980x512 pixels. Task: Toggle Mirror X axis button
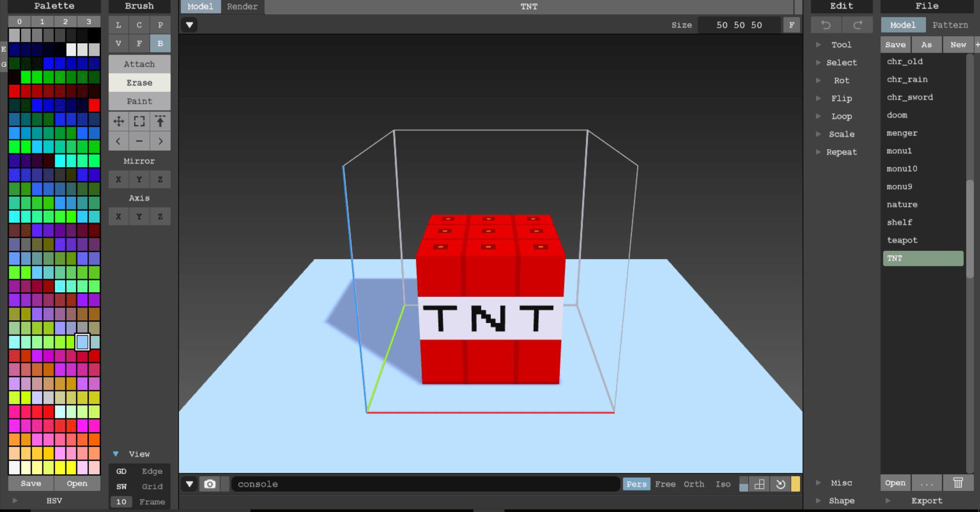coord(119,179)
